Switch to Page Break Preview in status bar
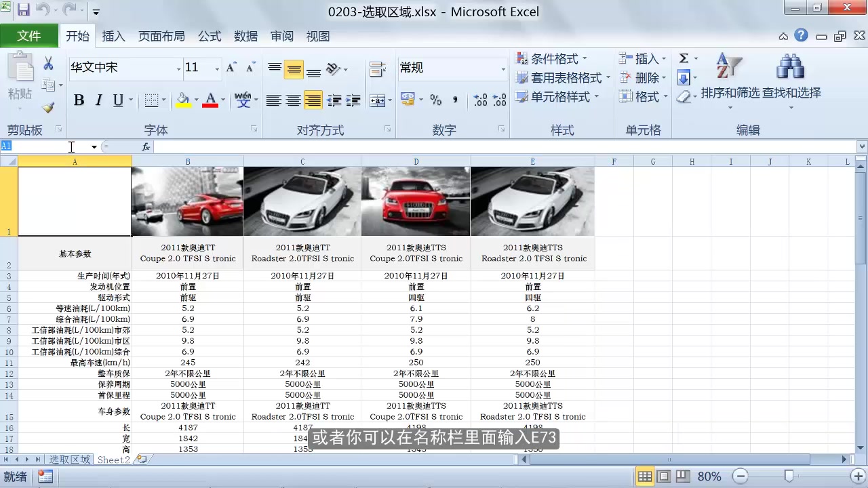The width and height of the screenshot is (868, 488). (683, 476)
